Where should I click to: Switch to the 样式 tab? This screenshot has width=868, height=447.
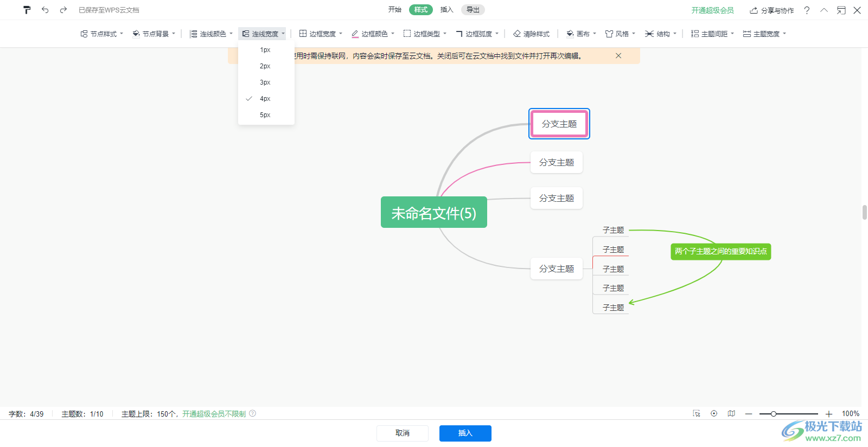point(421,10)
